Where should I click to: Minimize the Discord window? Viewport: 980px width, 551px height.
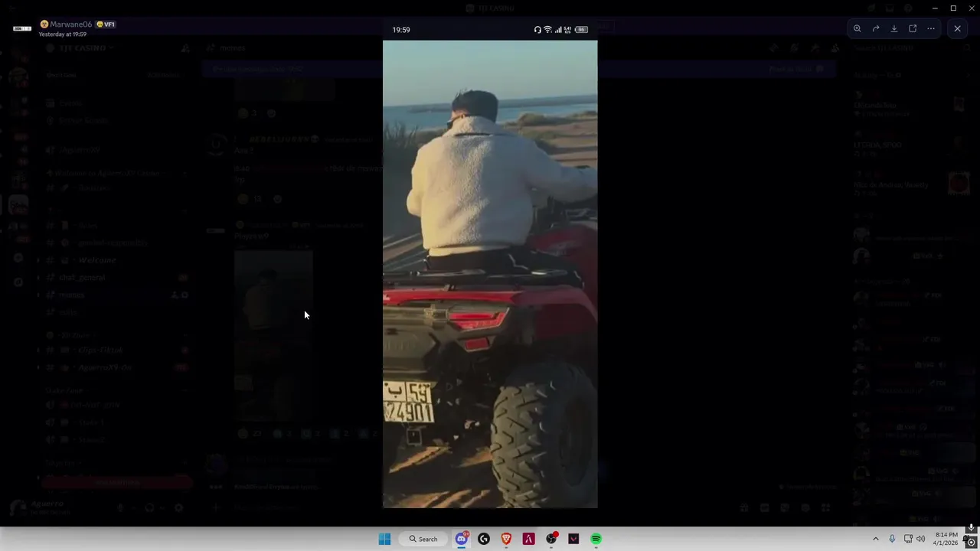935,8
